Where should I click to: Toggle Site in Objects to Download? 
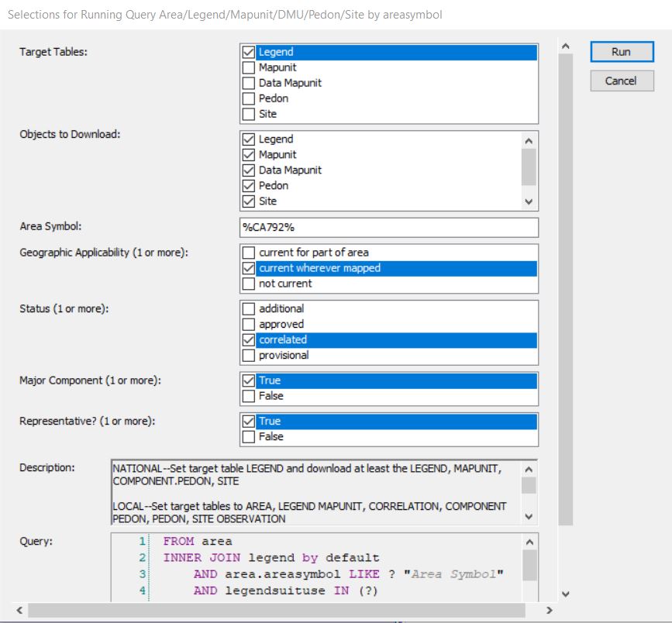pyautogui.click(x=249, y=201)
